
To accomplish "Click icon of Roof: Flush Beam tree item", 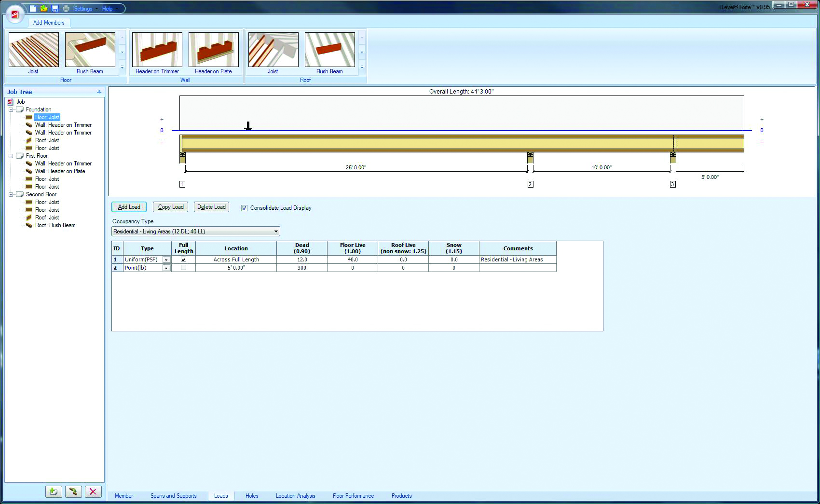I will pos(29,225).
